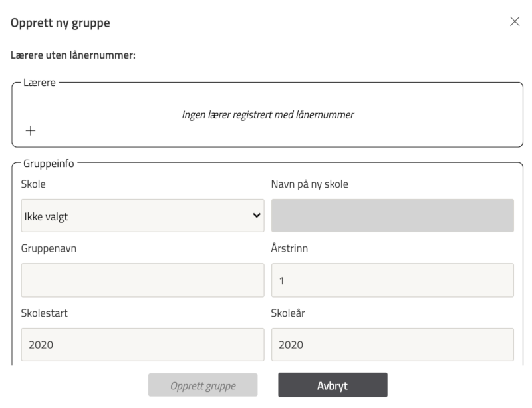Click the Gruppenavn label text
Viewport: 532px width, 408px height.
tap(48, 249)
